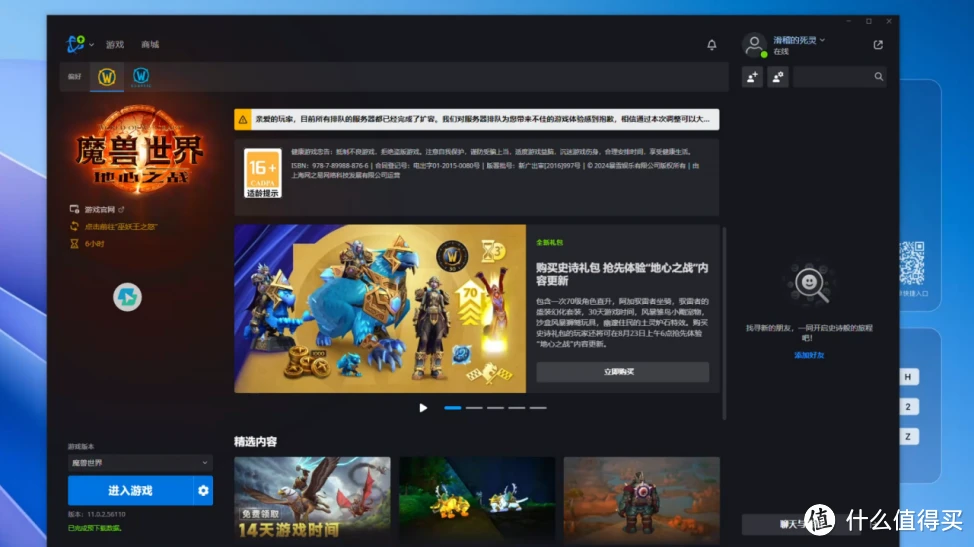
Task: Open the friend management settings icon
Action: [x=778, y=77]
